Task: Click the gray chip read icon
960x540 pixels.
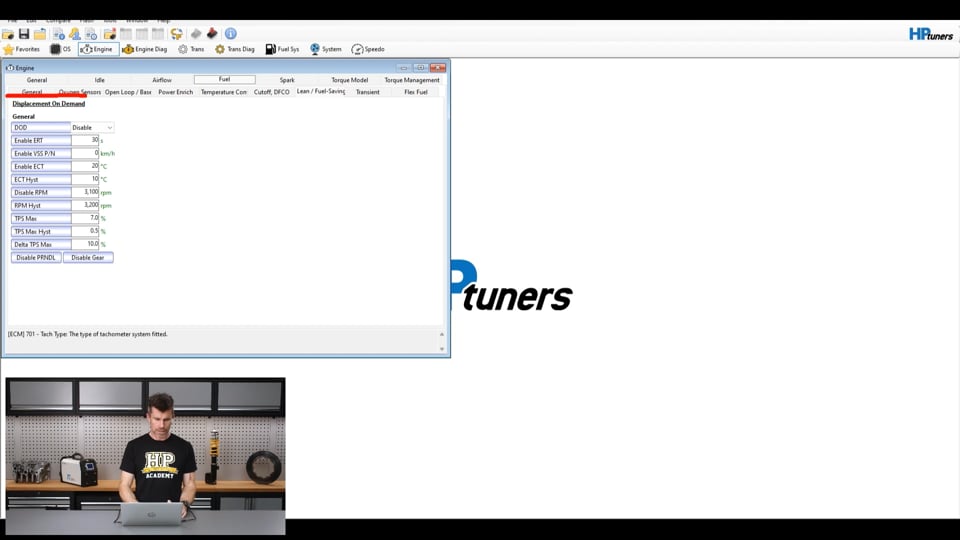Action: click(196, 34)
